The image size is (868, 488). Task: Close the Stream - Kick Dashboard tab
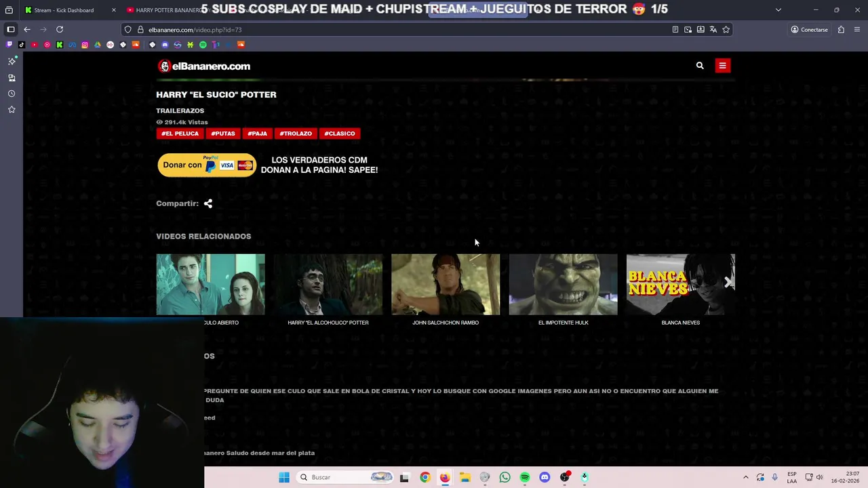click(113, 10)
